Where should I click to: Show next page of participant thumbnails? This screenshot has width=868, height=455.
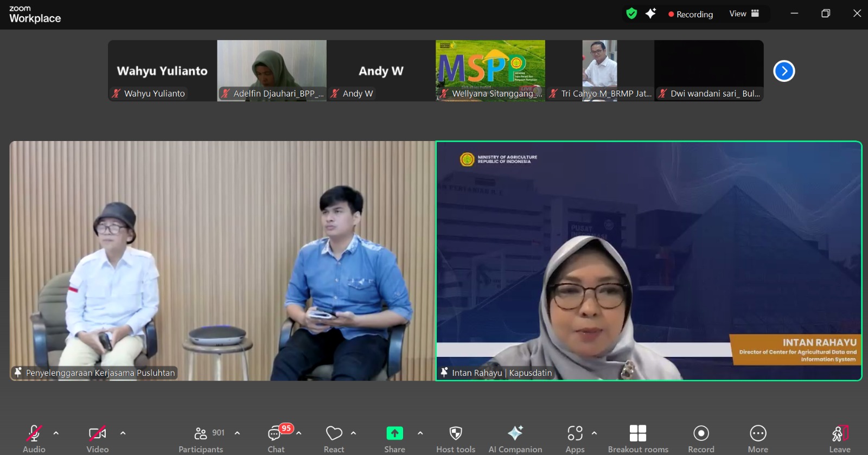(784, 71)
